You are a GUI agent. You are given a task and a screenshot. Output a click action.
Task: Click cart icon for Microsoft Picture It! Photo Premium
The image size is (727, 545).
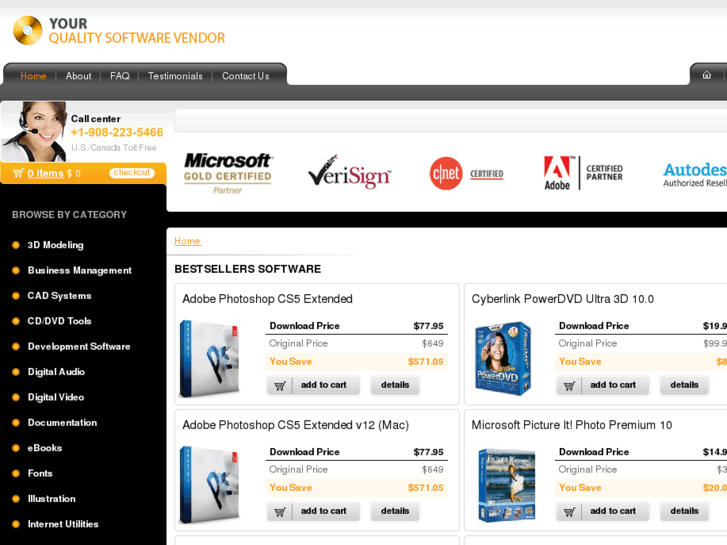569,512
